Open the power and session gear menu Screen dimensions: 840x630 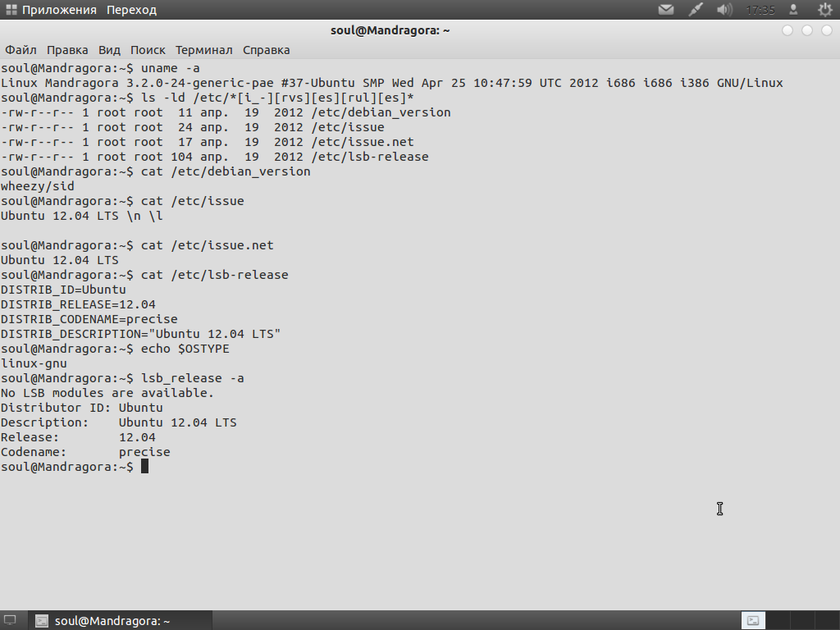tap(824, 10)
